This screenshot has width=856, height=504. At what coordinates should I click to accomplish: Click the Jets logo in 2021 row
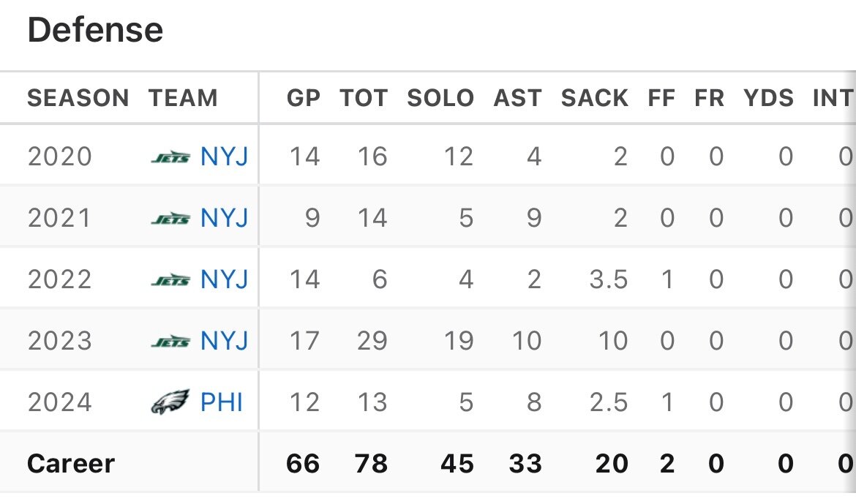pos(170,219)
